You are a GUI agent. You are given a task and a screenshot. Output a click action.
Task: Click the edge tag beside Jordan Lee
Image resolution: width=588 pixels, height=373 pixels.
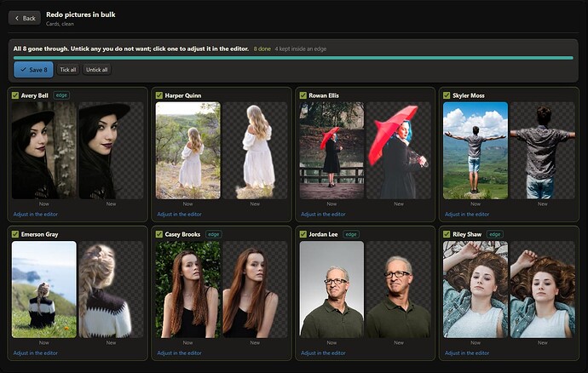click(351, 234)
